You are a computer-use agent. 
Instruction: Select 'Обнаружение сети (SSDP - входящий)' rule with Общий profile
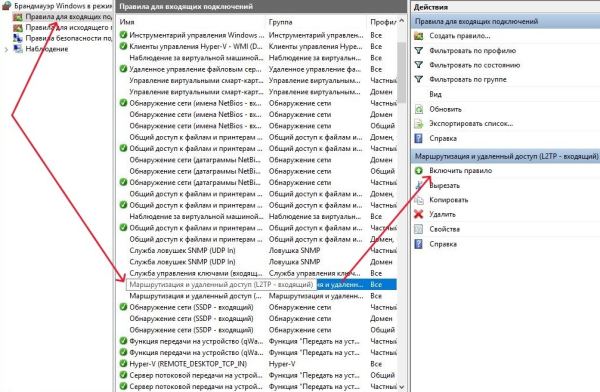tap(256, 330)
